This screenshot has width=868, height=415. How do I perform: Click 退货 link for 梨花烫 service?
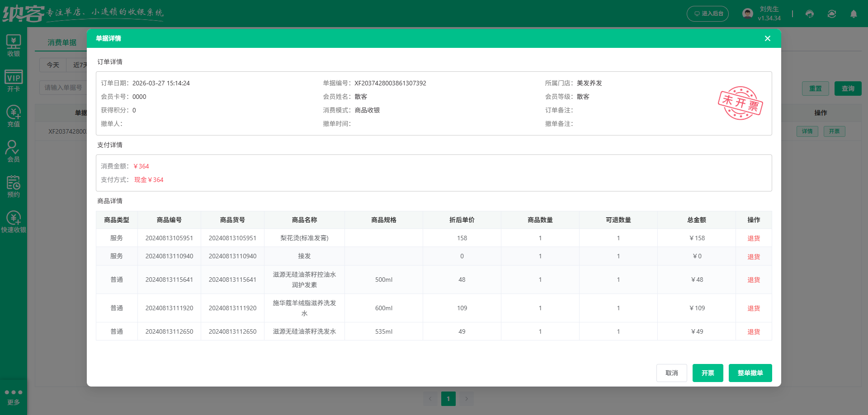click(x=753, y=238)
